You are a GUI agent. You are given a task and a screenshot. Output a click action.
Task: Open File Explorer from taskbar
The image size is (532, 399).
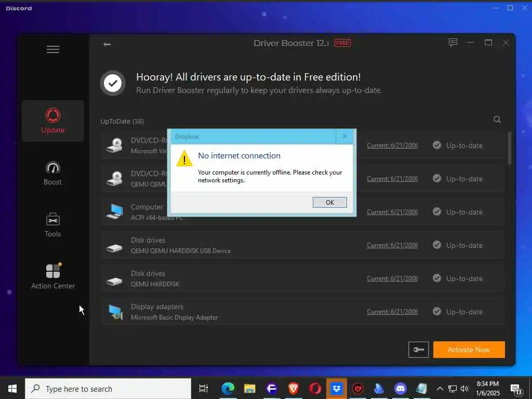pos(250,389)
